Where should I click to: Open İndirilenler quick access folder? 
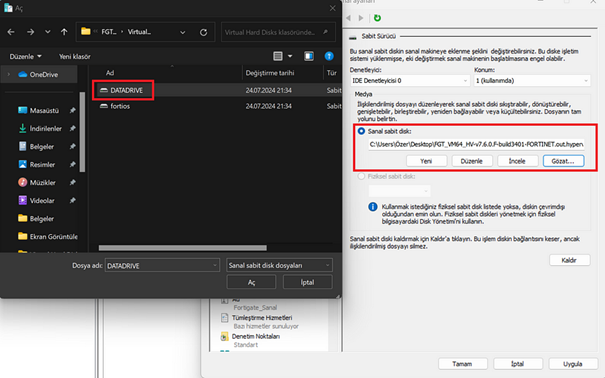[40, 128]
